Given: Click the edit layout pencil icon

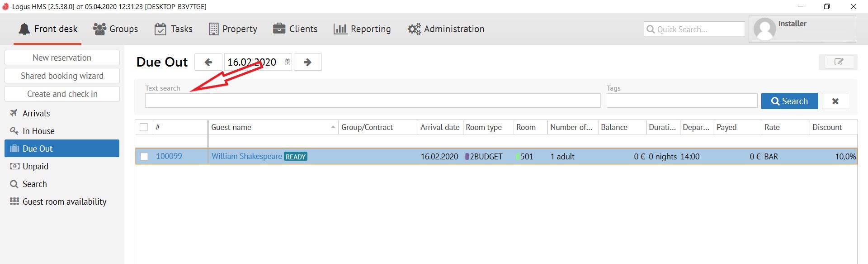Looking at the screenshot, I should pos(838,62).
